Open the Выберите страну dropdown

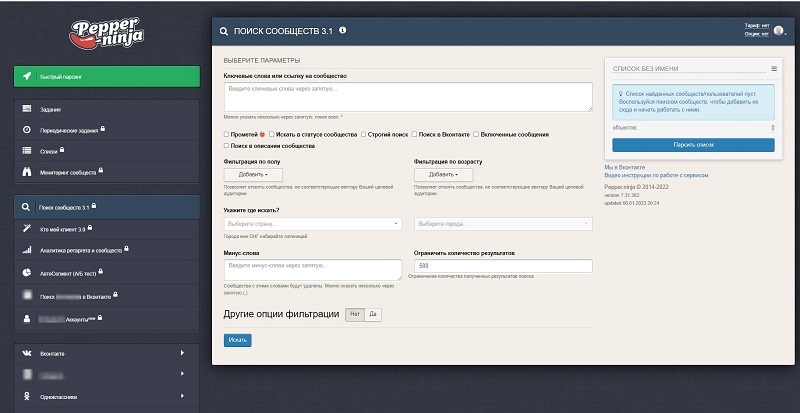(x=313, y=223)
